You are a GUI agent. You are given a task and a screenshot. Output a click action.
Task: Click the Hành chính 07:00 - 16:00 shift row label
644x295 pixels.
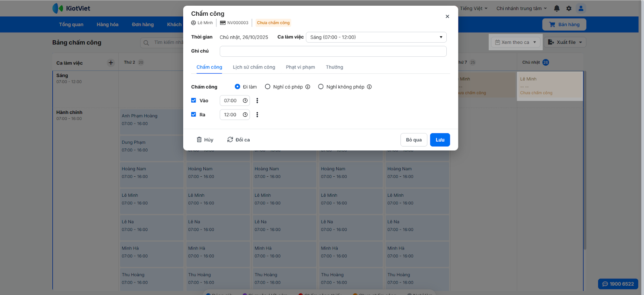coord(69,116)
